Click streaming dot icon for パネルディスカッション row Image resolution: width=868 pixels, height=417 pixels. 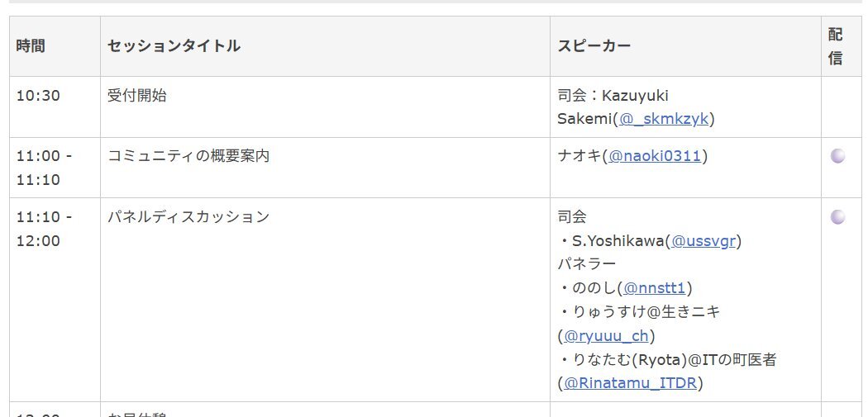[838, 217]
